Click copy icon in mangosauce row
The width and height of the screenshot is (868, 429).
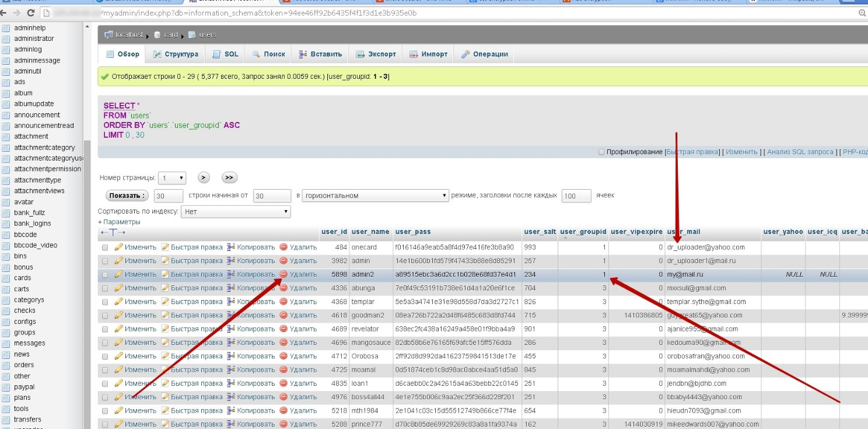[231, 343]
